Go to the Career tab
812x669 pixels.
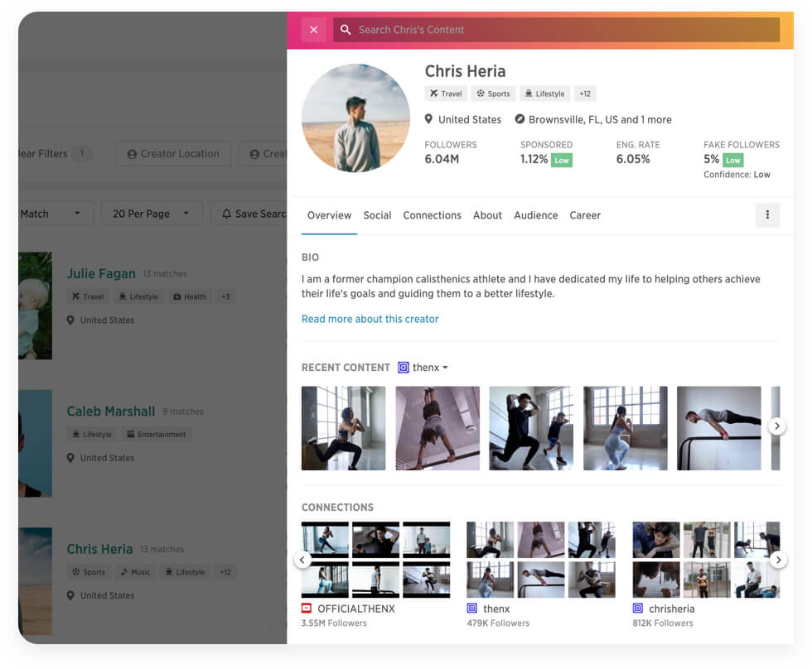tap(585, 215)
